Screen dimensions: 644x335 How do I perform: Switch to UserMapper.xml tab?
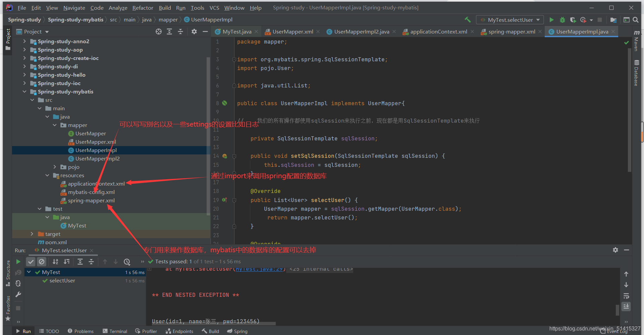[x=293, y=31]
